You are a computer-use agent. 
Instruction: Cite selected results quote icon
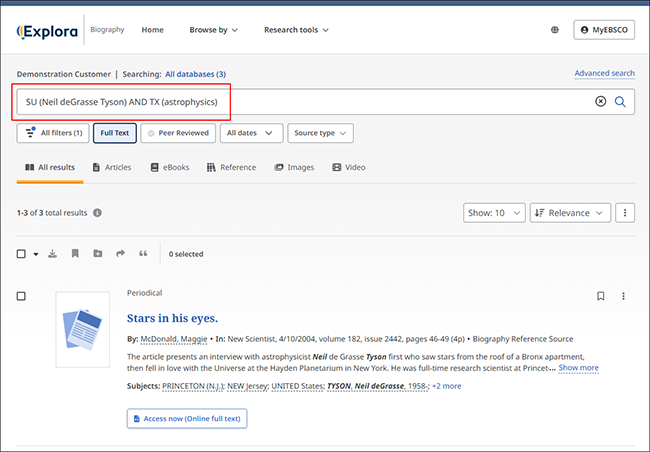pyautogui.click(x=143, y=253)
